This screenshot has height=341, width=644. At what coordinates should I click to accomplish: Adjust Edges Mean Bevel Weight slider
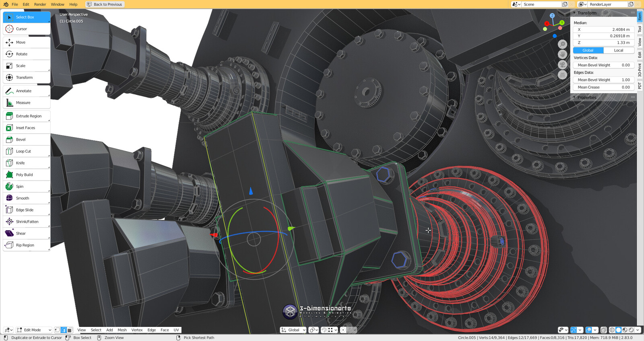[603, 80]
